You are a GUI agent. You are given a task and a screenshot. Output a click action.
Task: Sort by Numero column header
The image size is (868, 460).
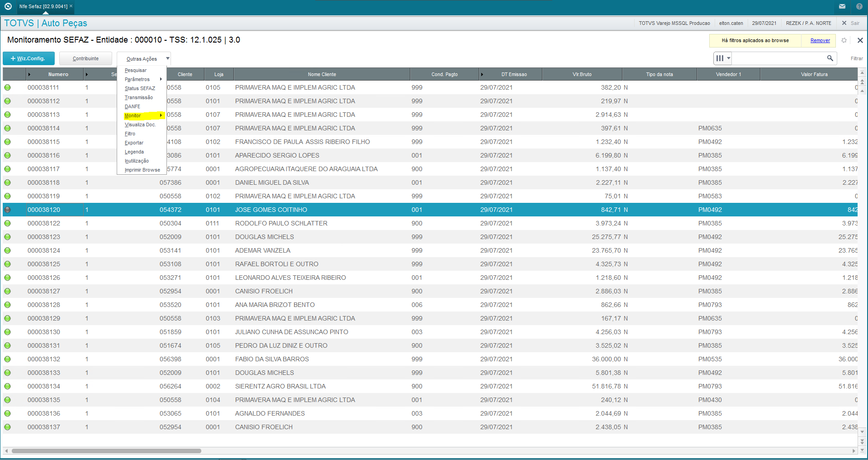pyautogui.click(x=55, y=74)
